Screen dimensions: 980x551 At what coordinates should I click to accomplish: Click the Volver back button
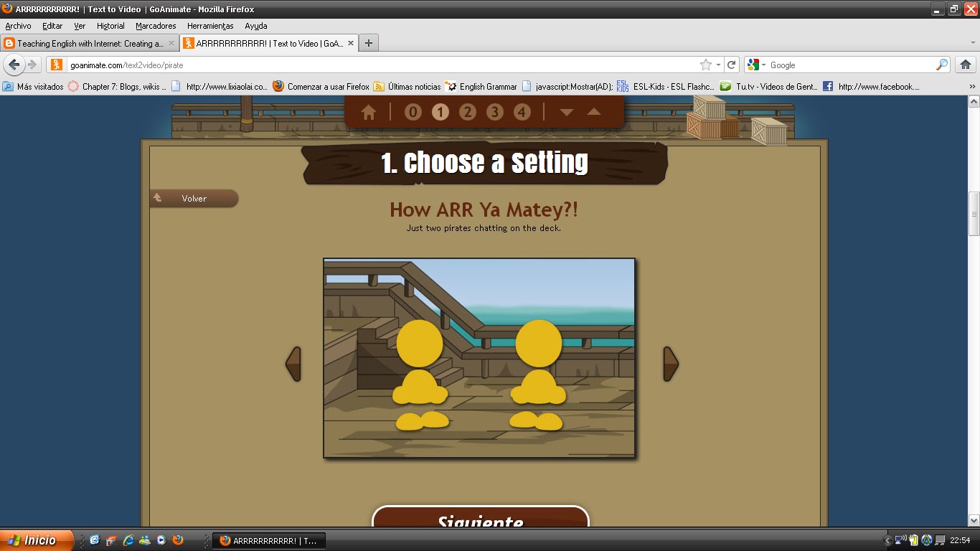click(x=194, y=199)
